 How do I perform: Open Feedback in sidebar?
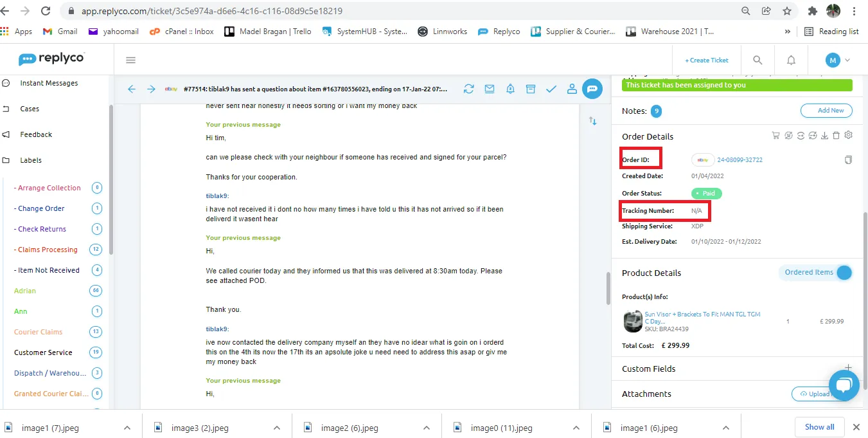tap(36, 134)
